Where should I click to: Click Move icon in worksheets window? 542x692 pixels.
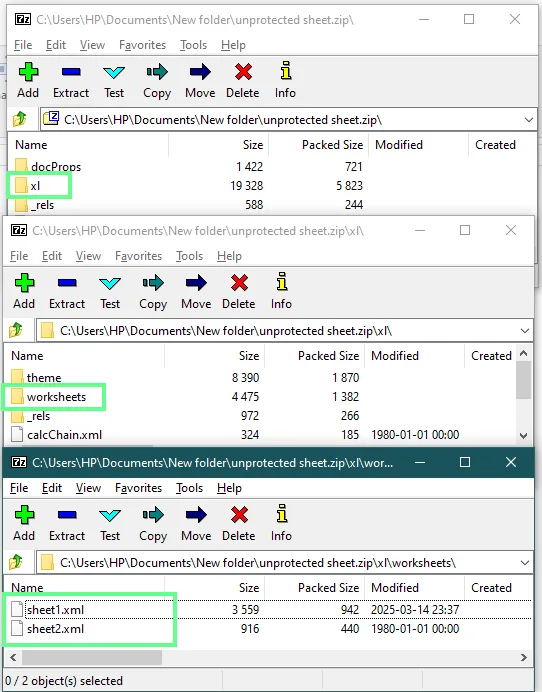click(196, 515)
